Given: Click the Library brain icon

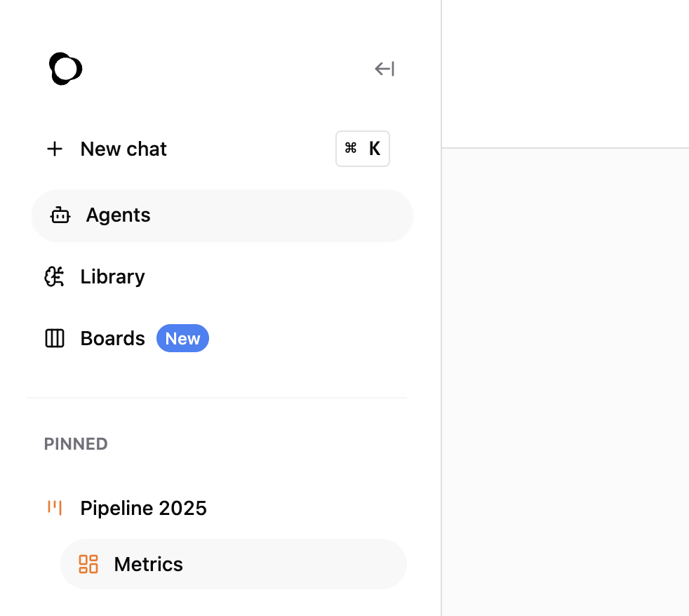Looking at the screenshot, I should (x=54, y=276).
